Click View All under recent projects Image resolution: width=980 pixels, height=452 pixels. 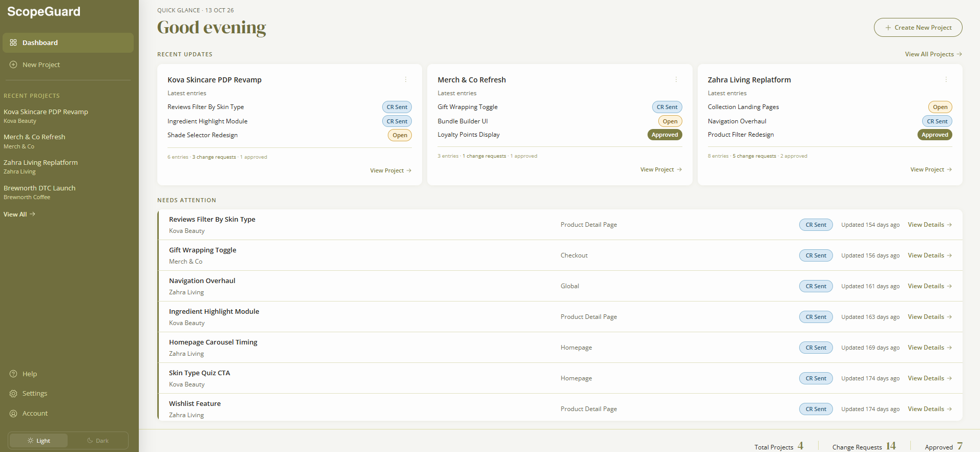tap(19, 214)
